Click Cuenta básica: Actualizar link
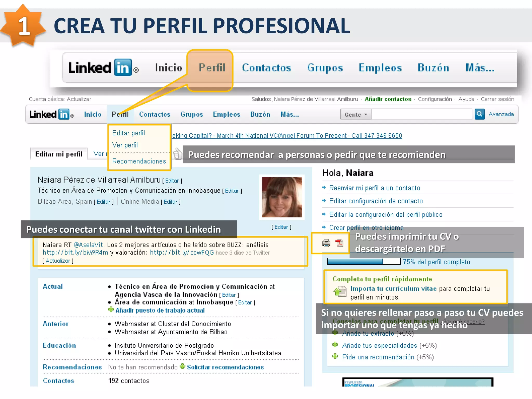 [60, 99]
